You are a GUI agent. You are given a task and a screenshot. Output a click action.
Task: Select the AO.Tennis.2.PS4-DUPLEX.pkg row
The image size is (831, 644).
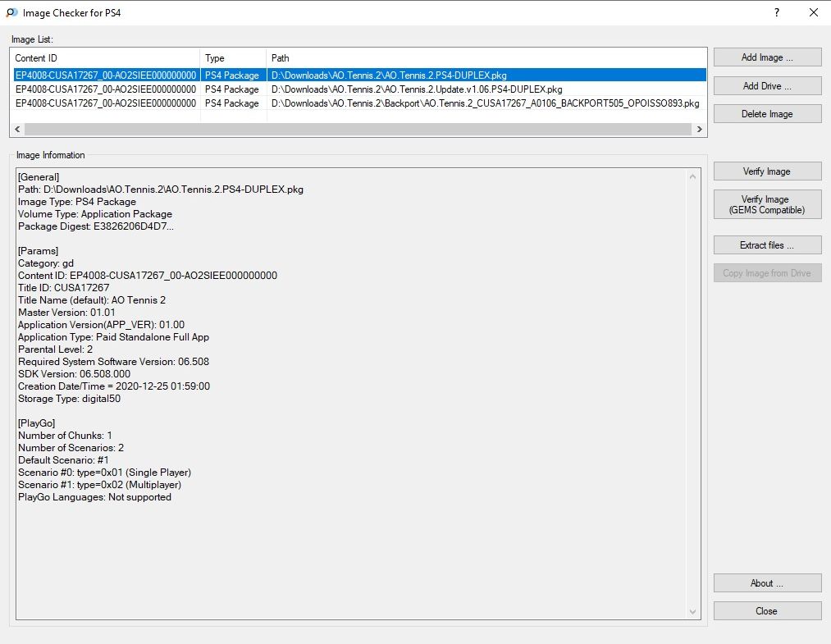coord(360,75)
